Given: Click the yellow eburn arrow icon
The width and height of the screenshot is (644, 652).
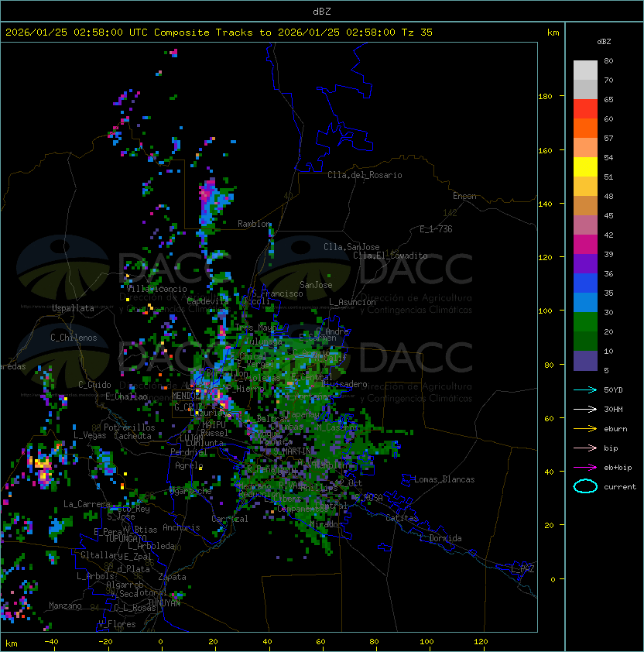Looking at the screenshot, I should pyautogui.click(x=585, y=429).
